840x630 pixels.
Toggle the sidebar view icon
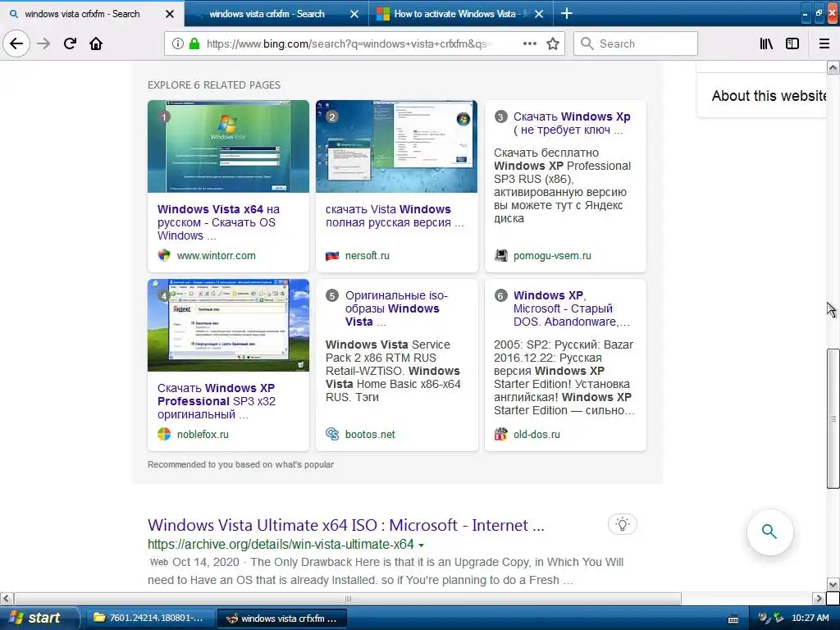[x=792, y=43]
